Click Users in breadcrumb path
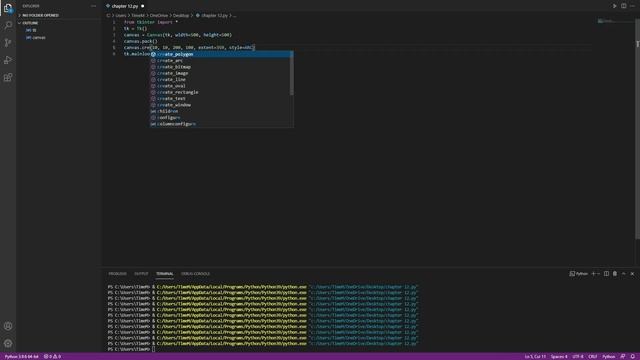The image size is (640, 360). (121, 16)
